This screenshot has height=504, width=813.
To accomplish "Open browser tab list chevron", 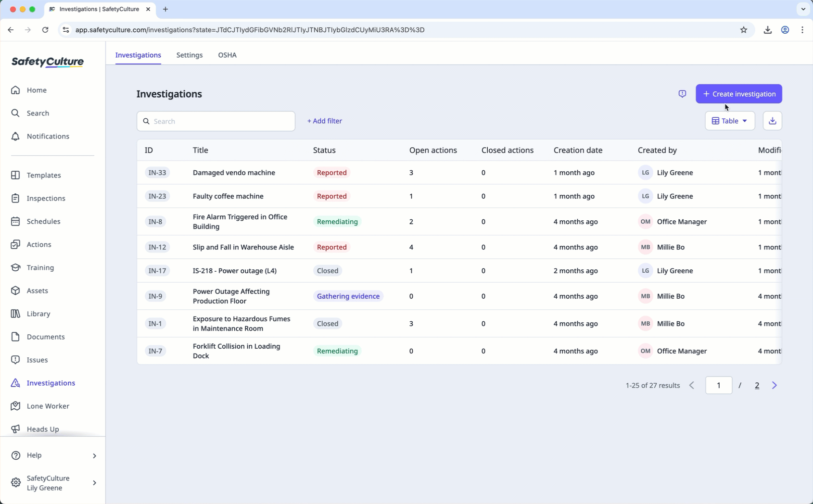I will tap(803, 9).
